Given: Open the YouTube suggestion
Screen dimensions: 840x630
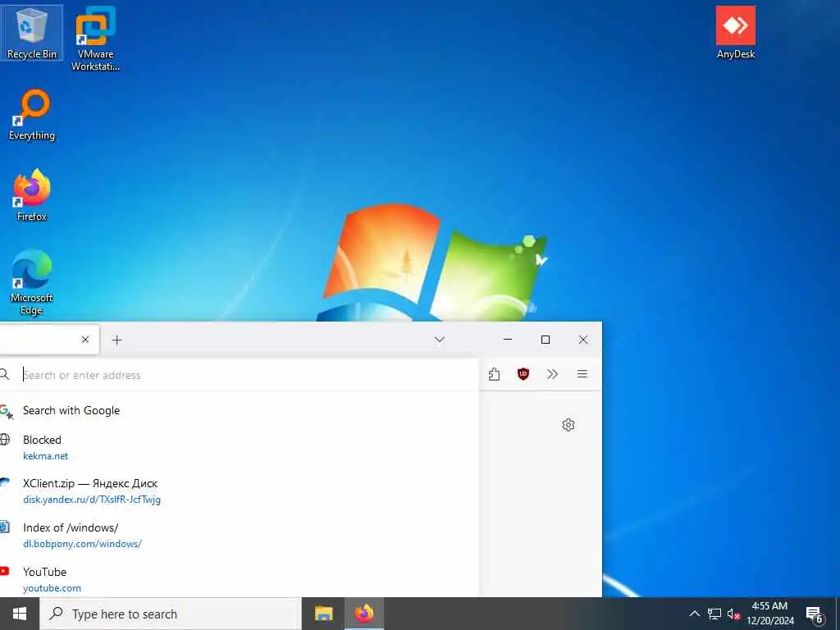Looking at the screenshot, I should (239, 580).
